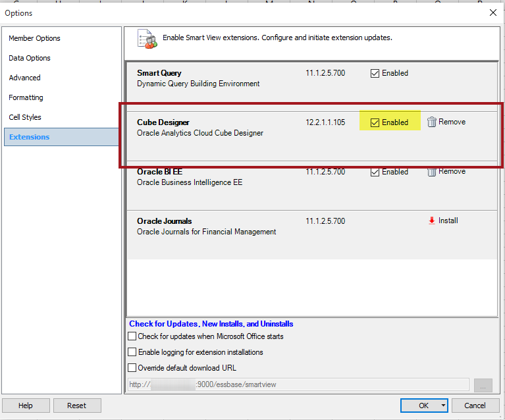Select the Smart Query extension name
Viewport: 505px width, 420px height.
159,73
